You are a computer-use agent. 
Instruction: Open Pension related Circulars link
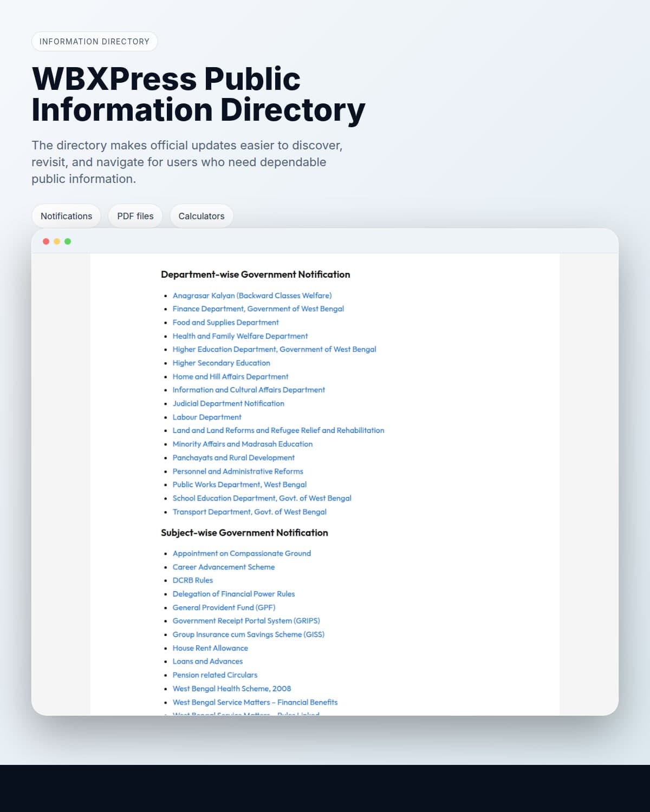point(214,675)
